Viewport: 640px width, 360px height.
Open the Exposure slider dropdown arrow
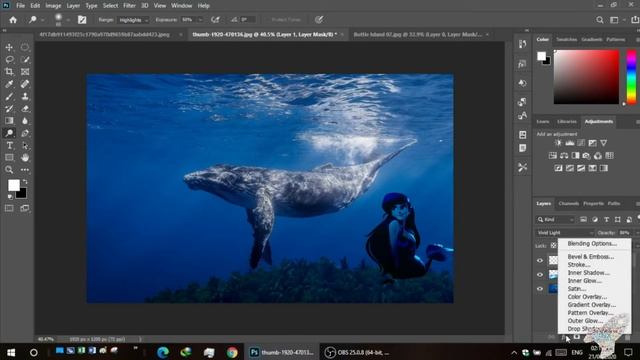coord(200,20)
